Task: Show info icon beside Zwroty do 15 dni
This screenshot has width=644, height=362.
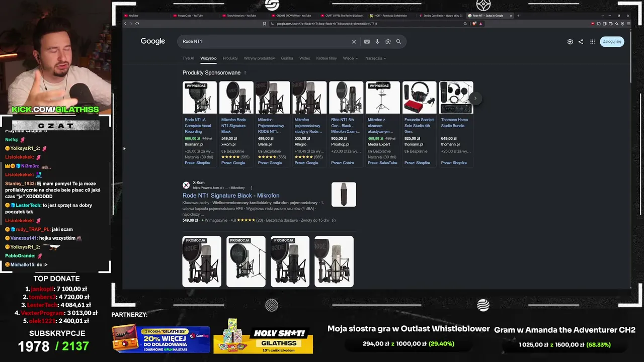Action: coord(334,220)
